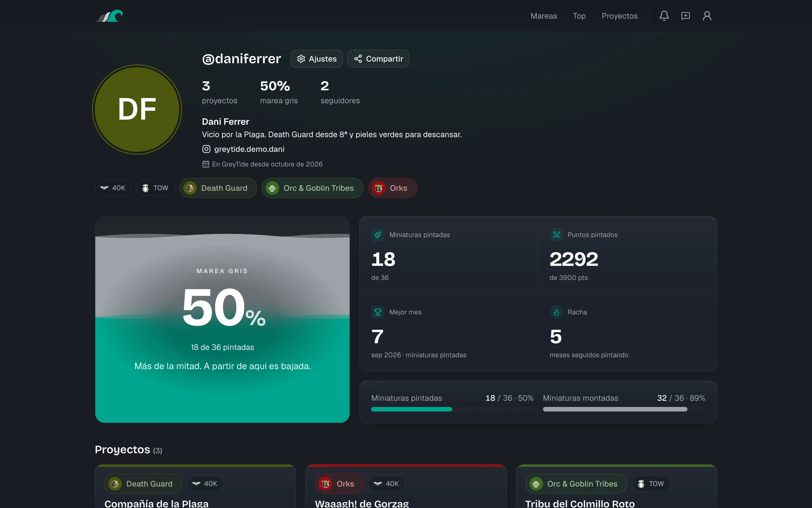Open notifications bell icon
The height and width of the screenshot is (508, 812).
[664, 16]
